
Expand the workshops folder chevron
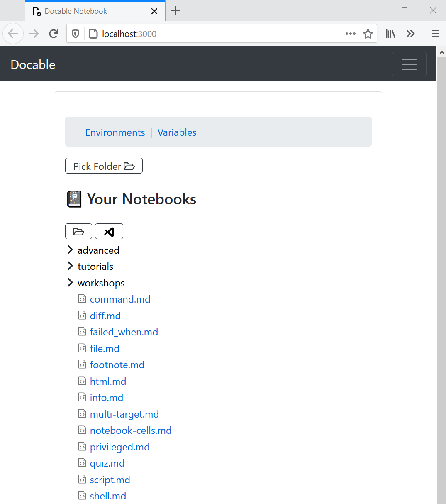70,282
